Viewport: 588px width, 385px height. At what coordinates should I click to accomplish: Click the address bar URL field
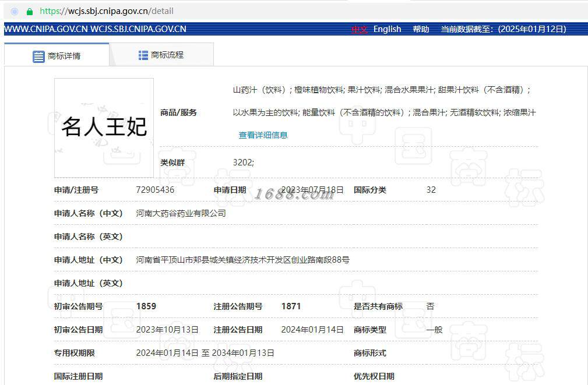click(107, 11)
